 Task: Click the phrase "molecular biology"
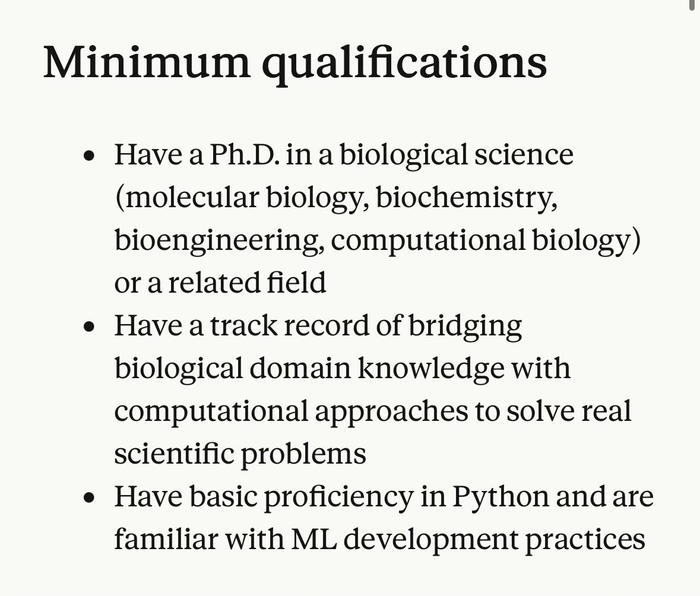point(243,198)
